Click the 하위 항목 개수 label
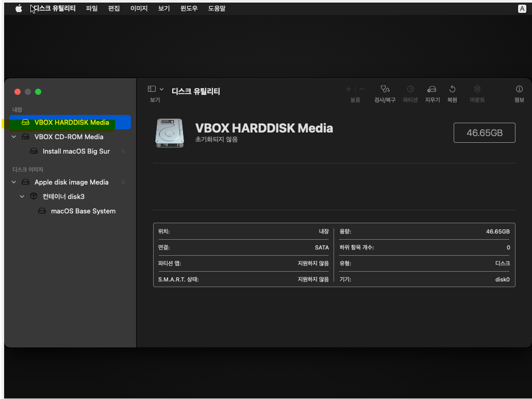The image size is (532, 399). pyautogui.click(x=357, y=247)
